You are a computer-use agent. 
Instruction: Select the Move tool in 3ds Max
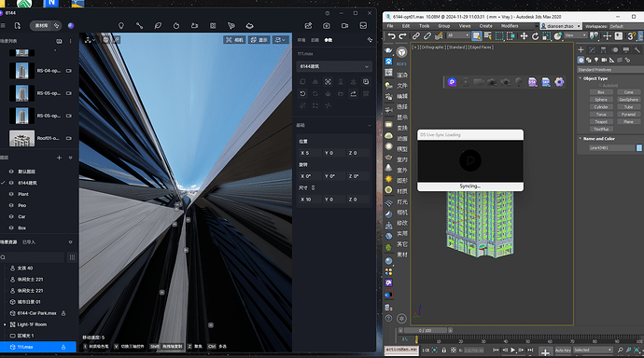(524, 36)
